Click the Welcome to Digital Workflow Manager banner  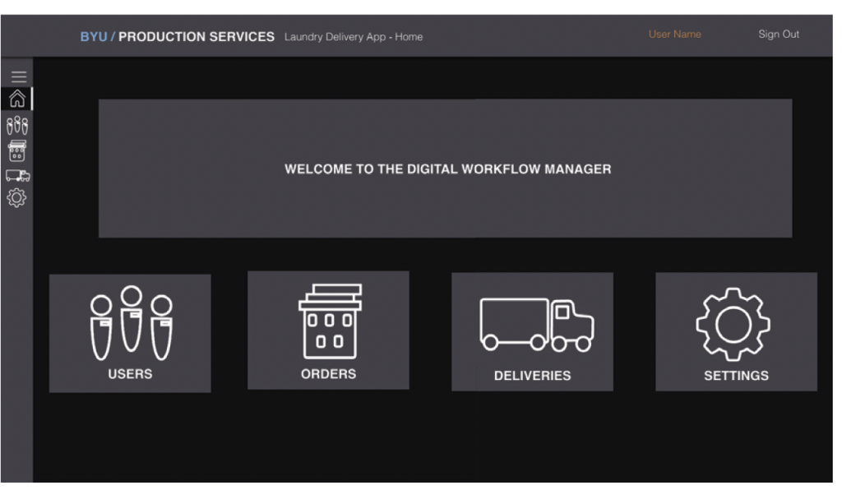tap(447, 169)
